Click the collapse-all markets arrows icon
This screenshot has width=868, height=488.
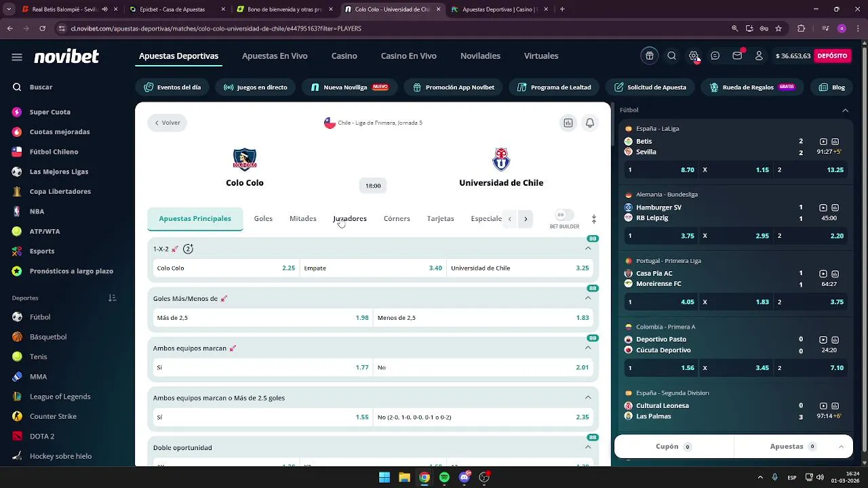(593, 219)
